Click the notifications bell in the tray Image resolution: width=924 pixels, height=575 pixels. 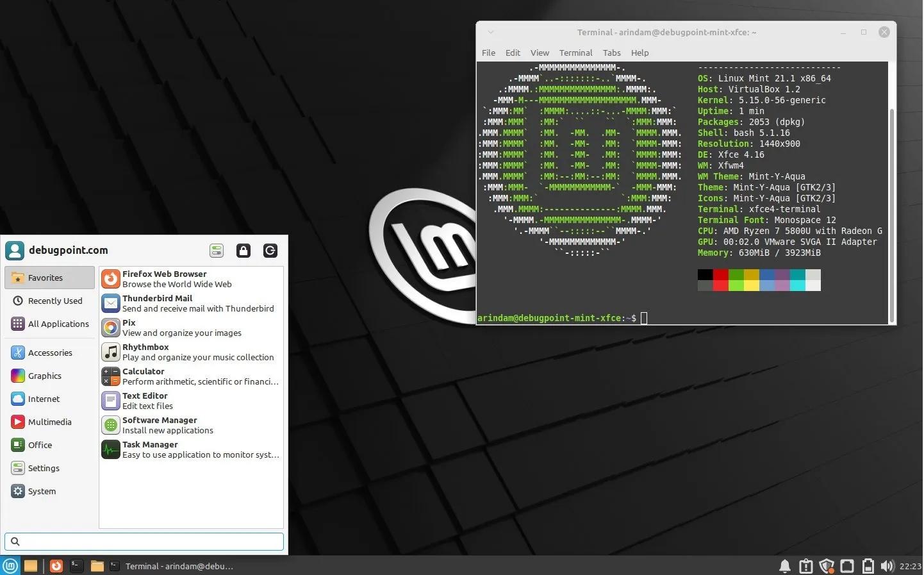(x=785, y=566)
